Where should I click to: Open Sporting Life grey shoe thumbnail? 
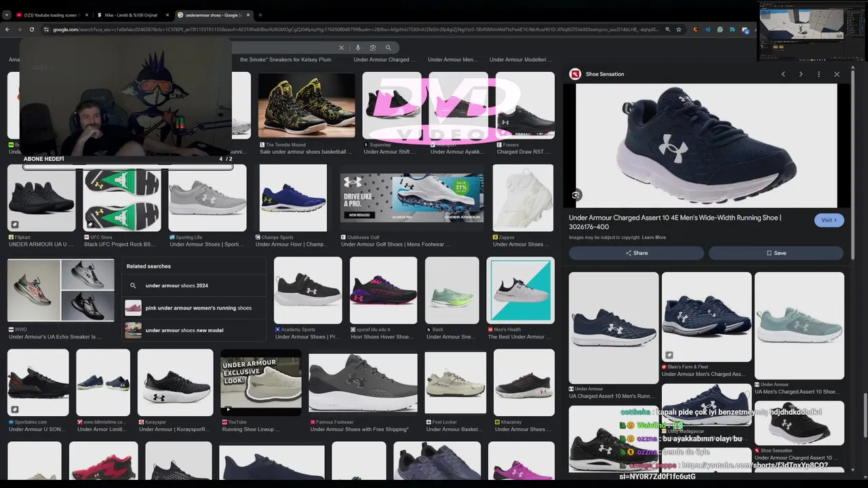pyautogui.click(x=207, y=198)
